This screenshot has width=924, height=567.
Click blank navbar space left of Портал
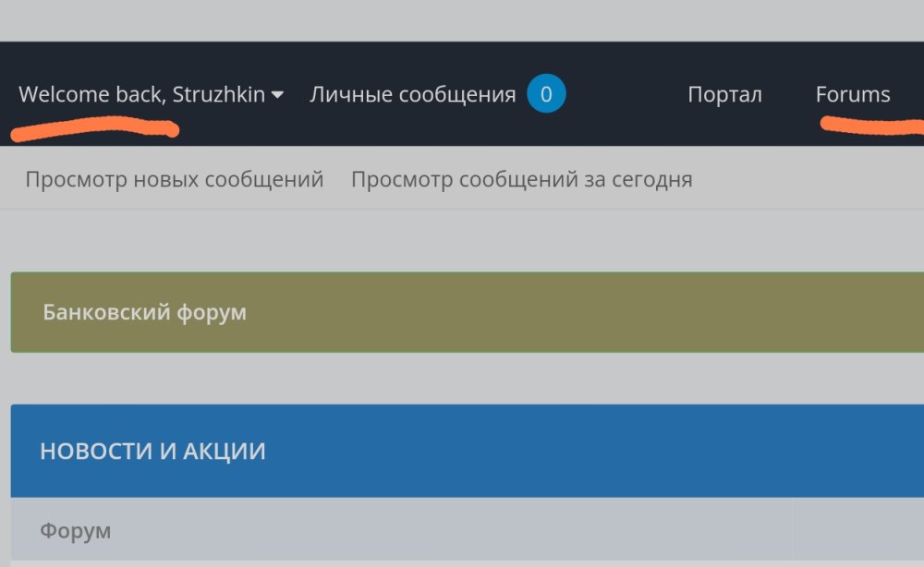click(624, 94)
